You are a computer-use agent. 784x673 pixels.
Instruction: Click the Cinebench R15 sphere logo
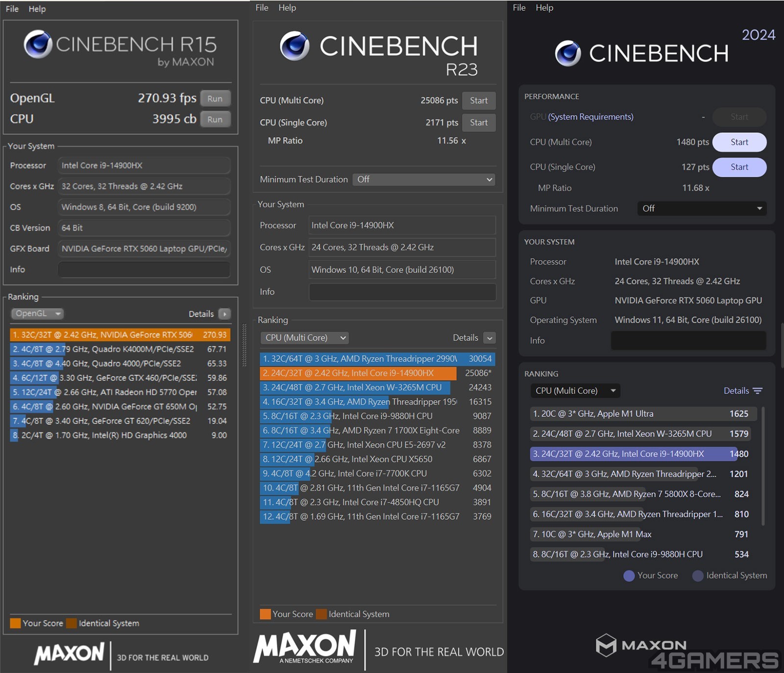click(x=38, y=45)
